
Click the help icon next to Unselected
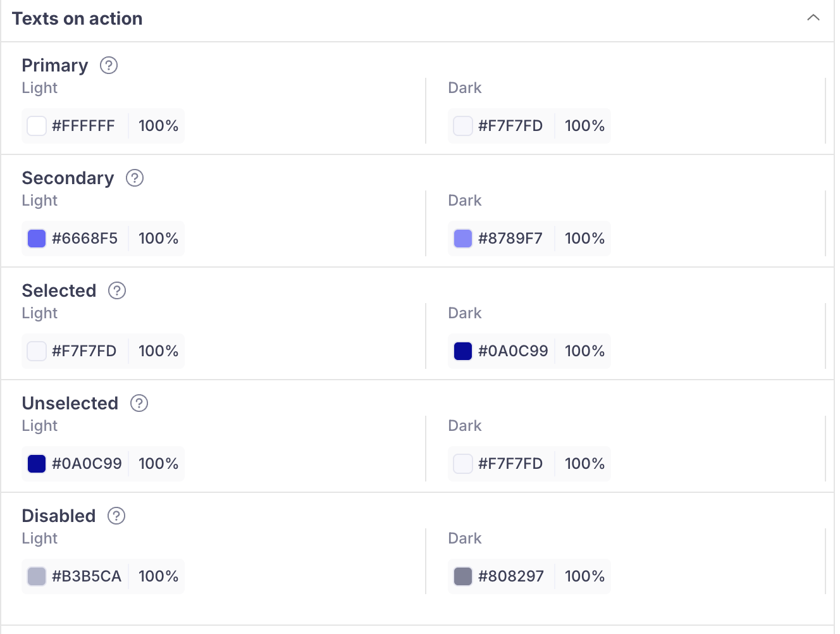click(139, 403)
